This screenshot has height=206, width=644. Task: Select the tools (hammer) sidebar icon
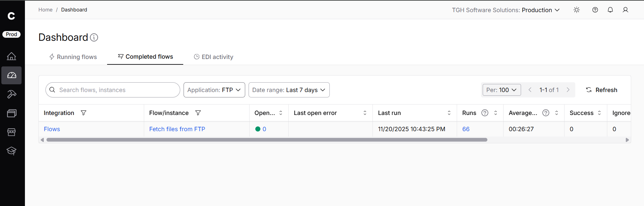pos(11,94)
